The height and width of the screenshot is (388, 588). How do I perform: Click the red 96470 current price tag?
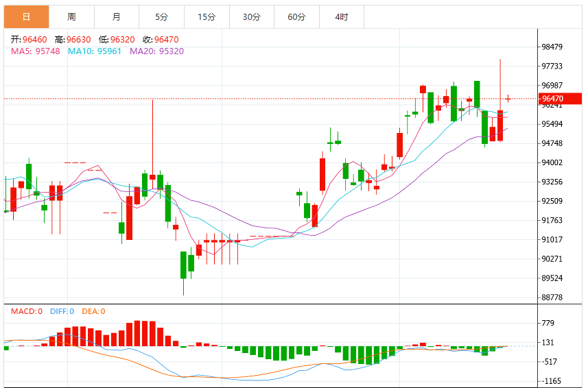click(561, 99)
